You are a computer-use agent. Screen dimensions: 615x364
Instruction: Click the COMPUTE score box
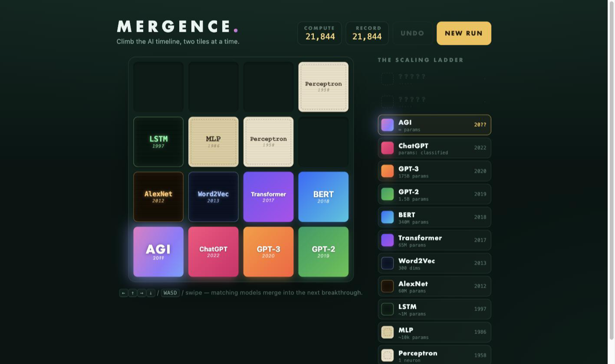click(x=320, y=33)
